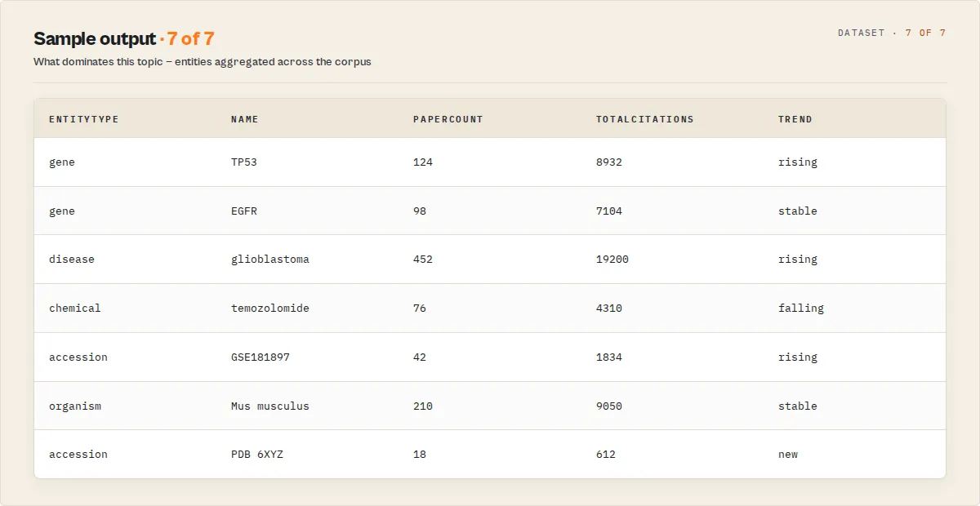The width and height of the screenshot is (980, 506).
Task: Click the disease entity type cell
Action: 72,260
